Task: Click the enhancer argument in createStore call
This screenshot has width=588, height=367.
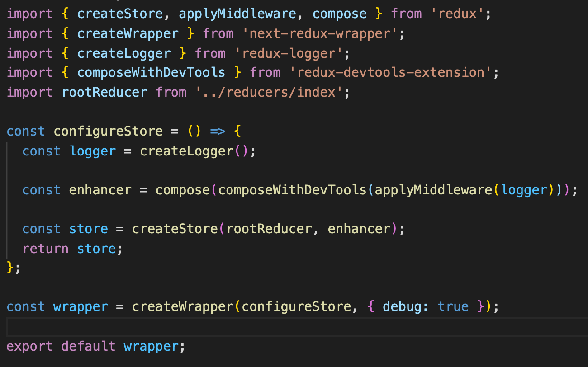Action: coord(359,229)
